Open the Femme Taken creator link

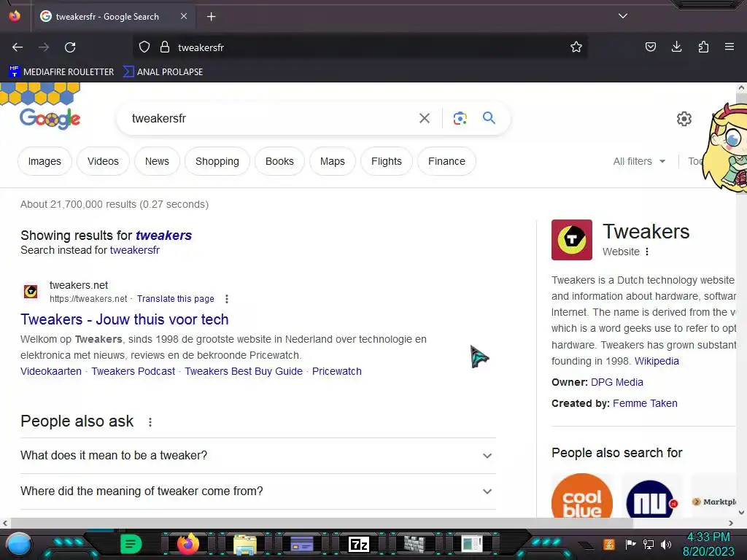pos(645,403)
